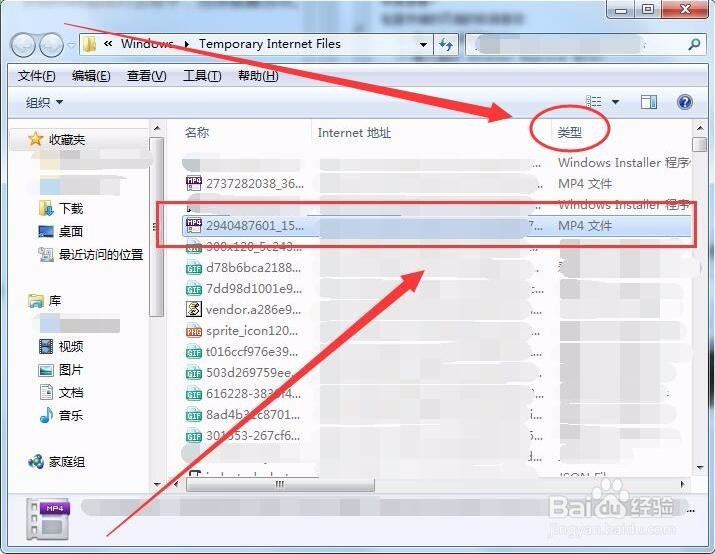This screenshot has width=715, height=554.
Task: Click the 下载 folder icon
Action: 46,208
